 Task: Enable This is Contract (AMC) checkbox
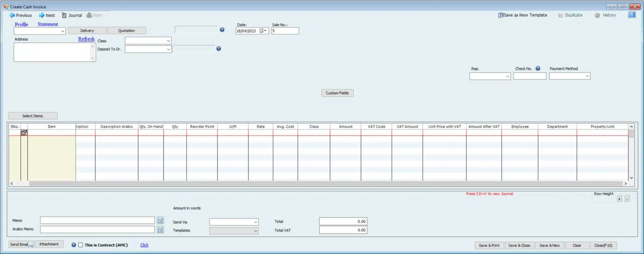pos(80,245)
